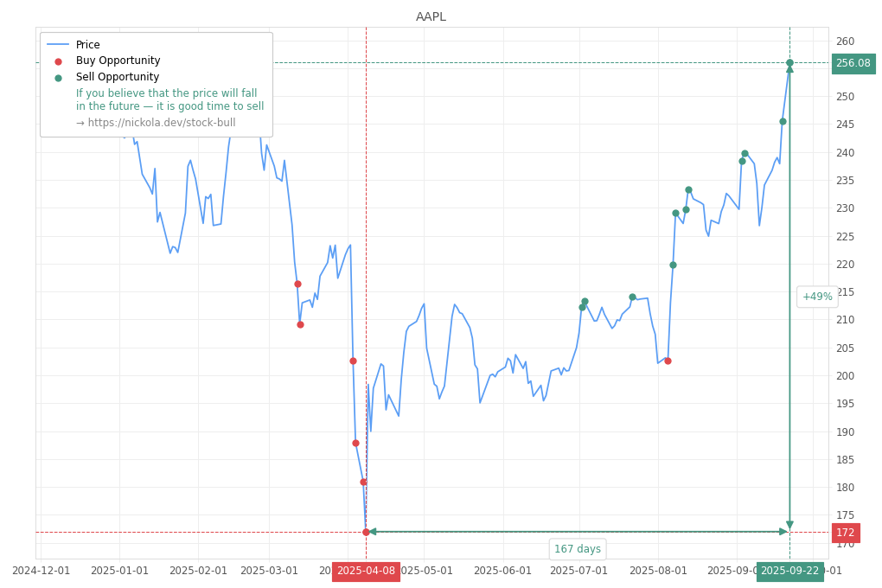The height and width of the screenshot is (588, 882).
Task: Select the Buy Opportunity legend label
Action: click(118, 61)
